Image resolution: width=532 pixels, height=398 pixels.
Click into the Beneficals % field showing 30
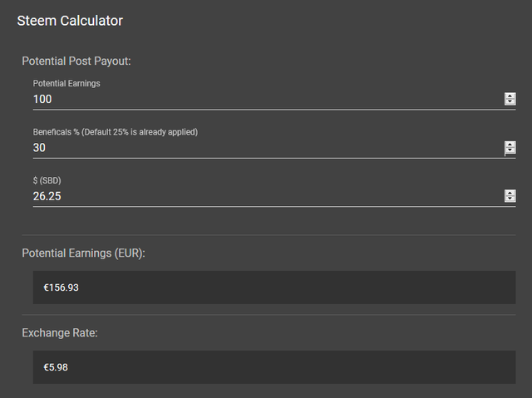(268, 148)
